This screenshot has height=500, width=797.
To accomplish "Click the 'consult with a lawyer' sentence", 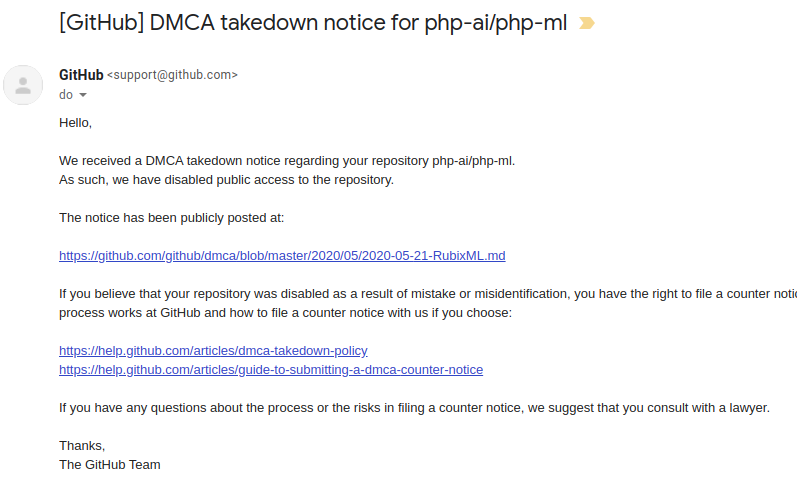I will click(414, 408).
